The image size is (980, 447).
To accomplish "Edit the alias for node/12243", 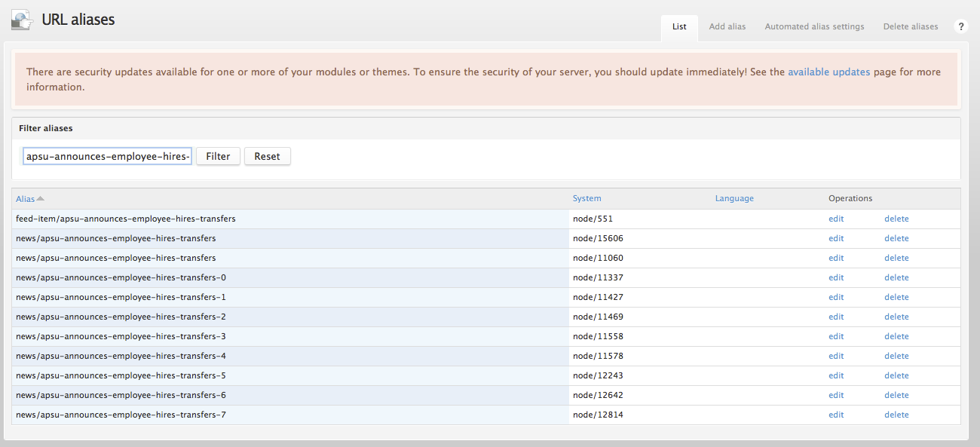I will click(x=835, y=375).
